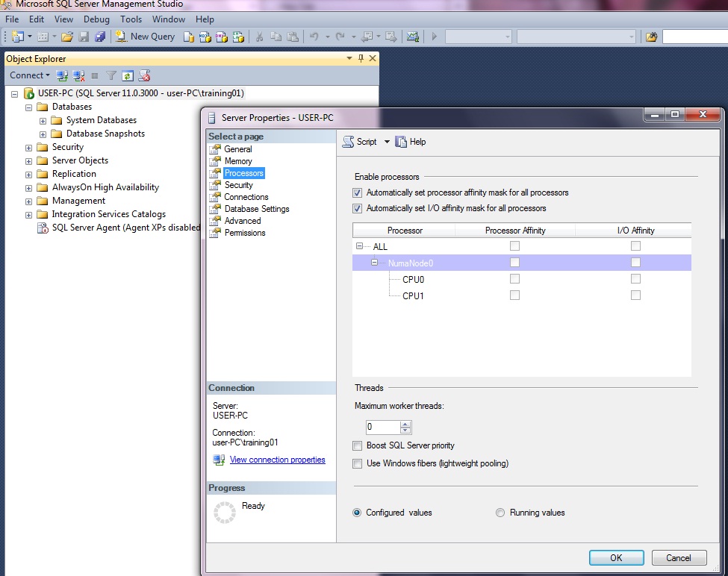Expand the System Databases folder

43,121
